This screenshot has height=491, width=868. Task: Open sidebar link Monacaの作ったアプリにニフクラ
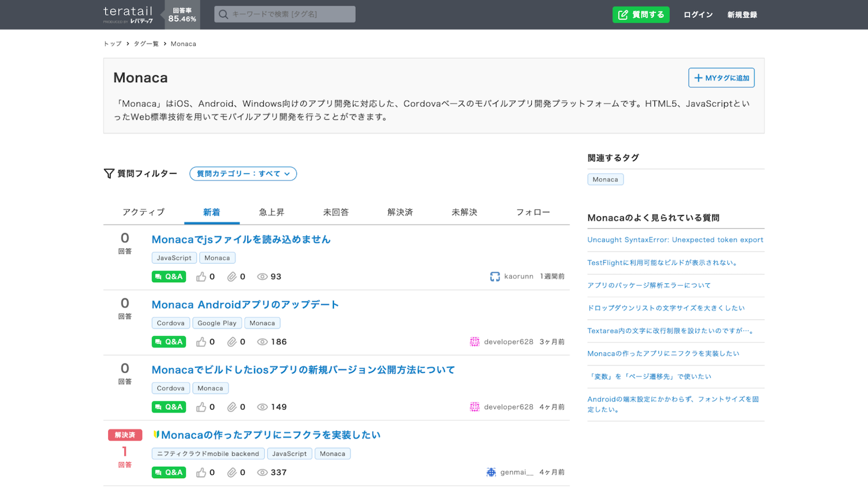[664, 353]
